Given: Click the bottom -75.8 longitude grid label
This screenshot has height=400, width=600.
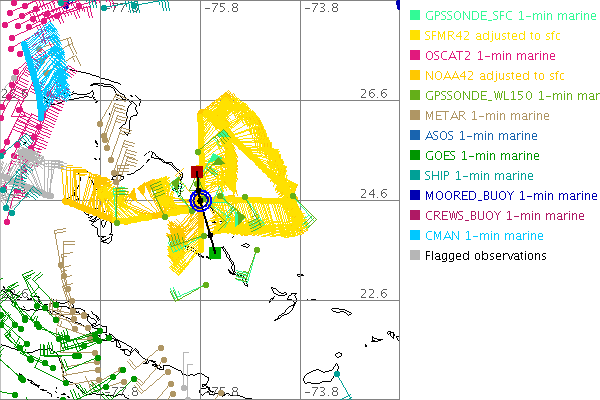Looking at the screenshot, I should click(220, 392).
